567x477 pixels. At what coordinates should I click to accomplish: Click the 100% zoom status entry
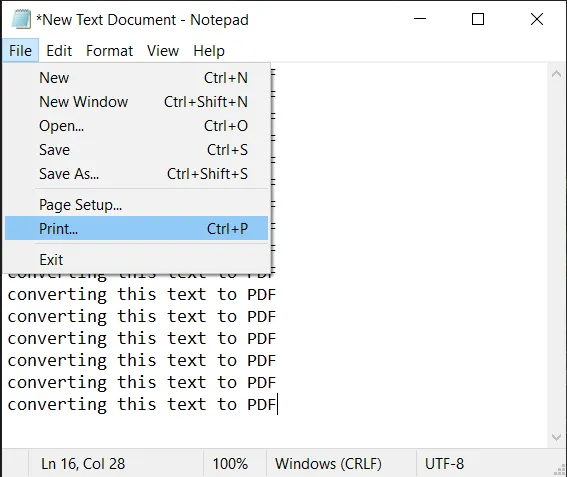coord(230,464)
